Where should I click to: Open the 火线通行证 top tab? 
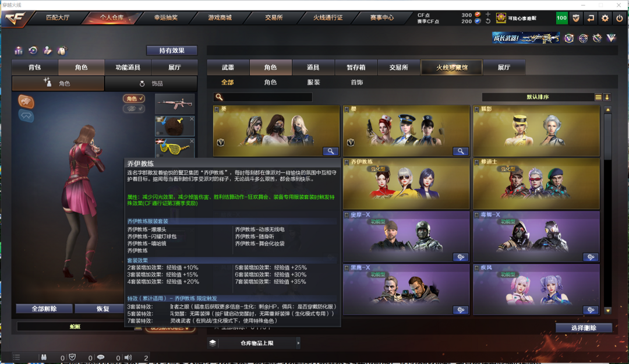pos(328,17)
